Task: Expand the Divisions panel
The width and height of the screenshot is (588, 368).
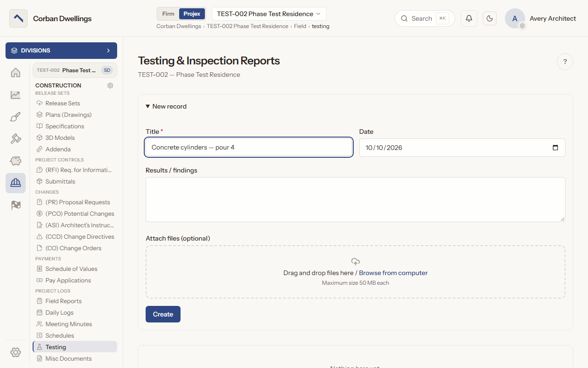Action: tap(61, 51)
